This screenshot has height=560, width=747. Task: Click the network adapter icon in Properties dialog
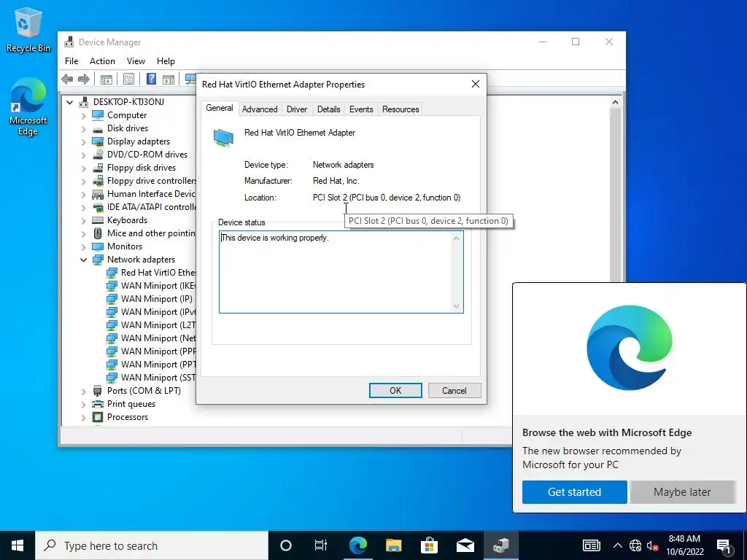(223, 138)
